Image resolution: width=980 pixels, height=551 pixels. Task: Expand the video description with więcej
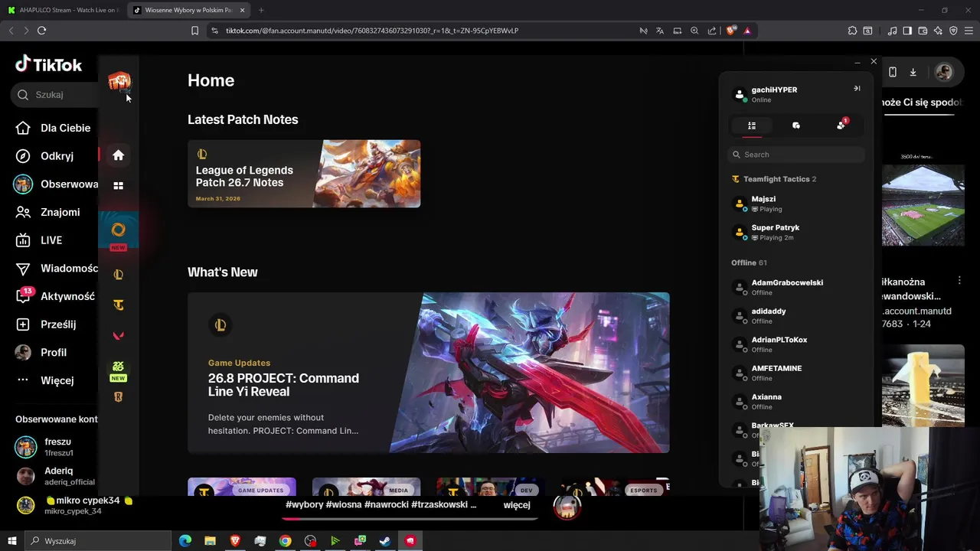point(517,505)
